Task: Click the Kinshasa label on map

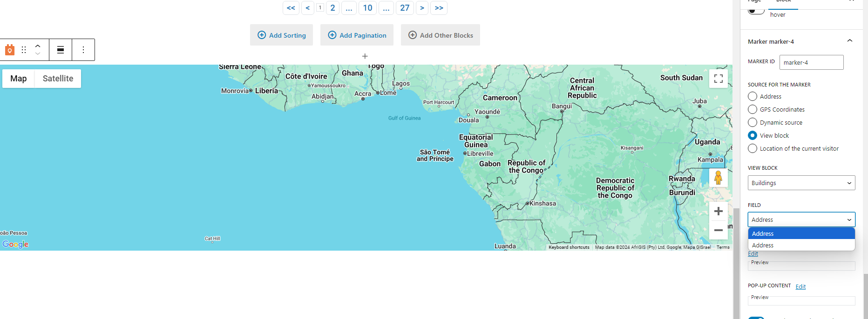Action: [x=542, y=203]
